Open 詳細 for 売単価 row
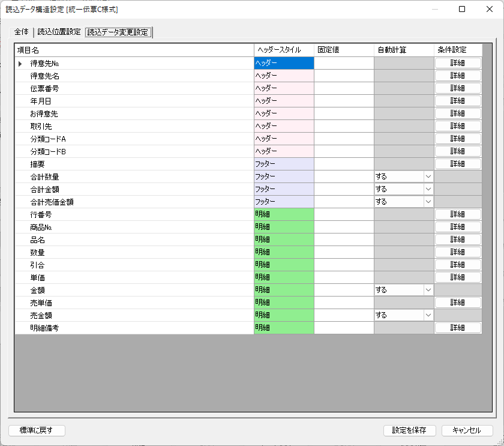This screenshot has width=504, height=446. (x=458, y=303)
